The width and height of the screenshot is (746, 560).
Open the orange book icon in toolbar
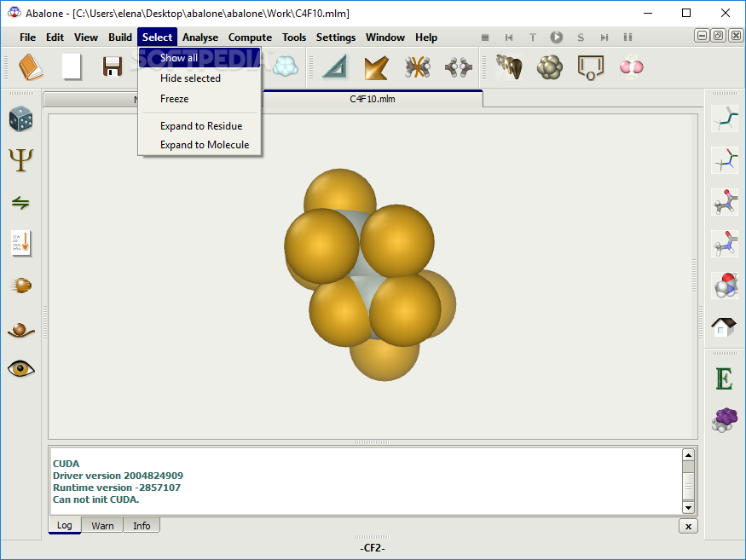[x=31, y=66]
